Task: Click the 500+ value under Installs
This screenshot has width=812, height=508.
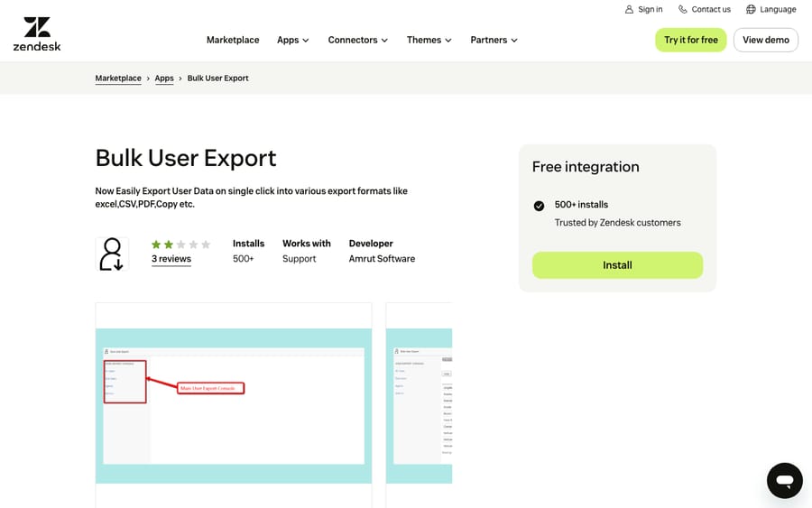Action: [243, 259]
